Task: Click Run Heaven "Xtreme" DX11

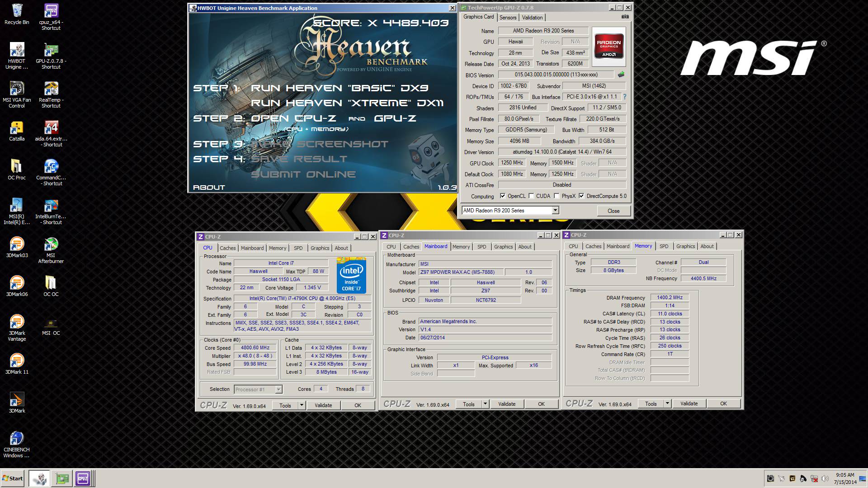Action: (x=347, y=103)
